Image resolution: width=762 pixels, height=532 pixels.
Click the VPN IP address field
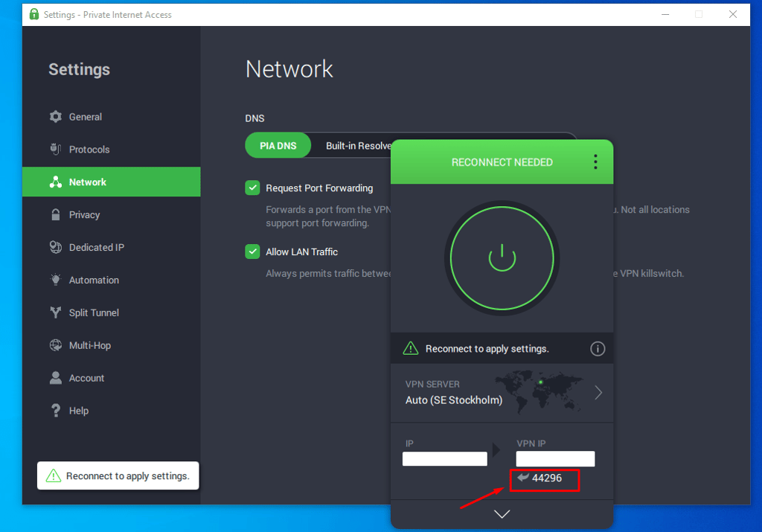[555, 458]
